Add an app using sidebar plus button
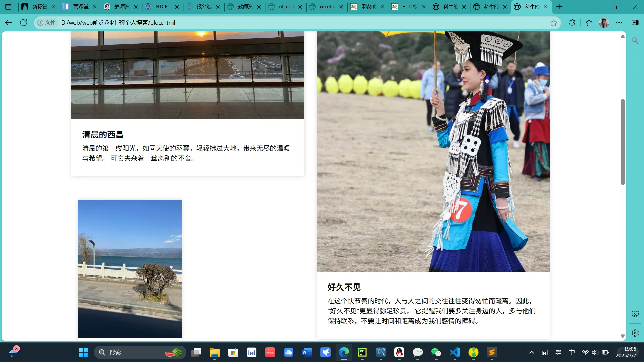 635,67
